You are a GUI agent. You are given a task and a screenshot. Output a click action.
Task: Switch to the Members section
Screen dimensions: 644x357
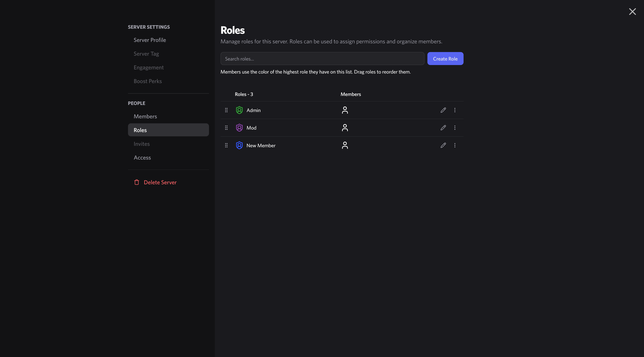(x=145, y=116)
